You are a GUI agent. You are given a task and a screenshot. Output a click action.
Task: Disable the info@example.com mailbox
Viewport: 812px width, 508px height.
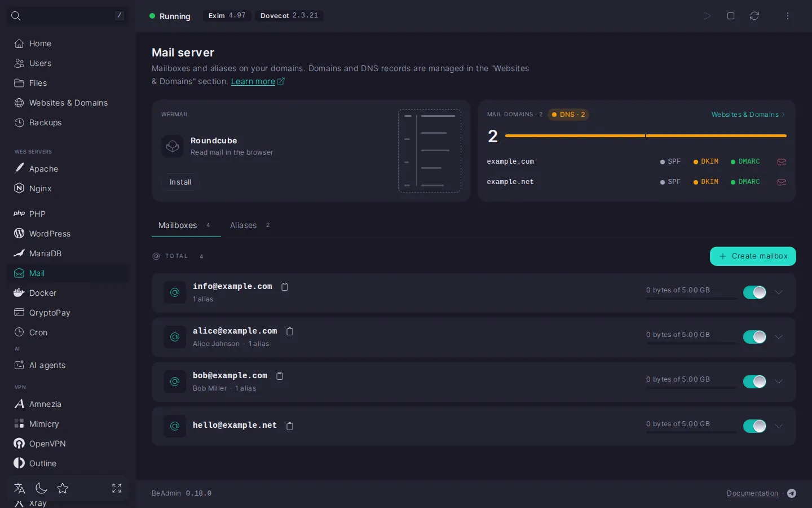(754, 292)
